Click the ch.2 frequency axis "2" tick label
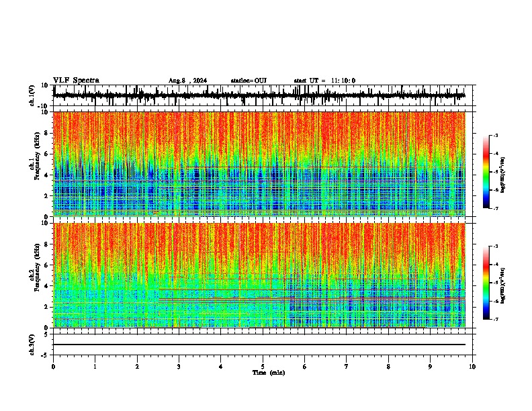Viewport: 532px width, 411px height. [x=47, y=307]
